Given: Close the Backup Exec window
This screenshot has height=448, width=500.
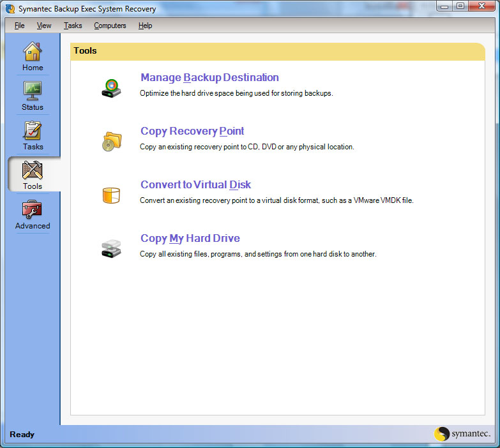Looking at the screenshot, I should tap(481, 6).
